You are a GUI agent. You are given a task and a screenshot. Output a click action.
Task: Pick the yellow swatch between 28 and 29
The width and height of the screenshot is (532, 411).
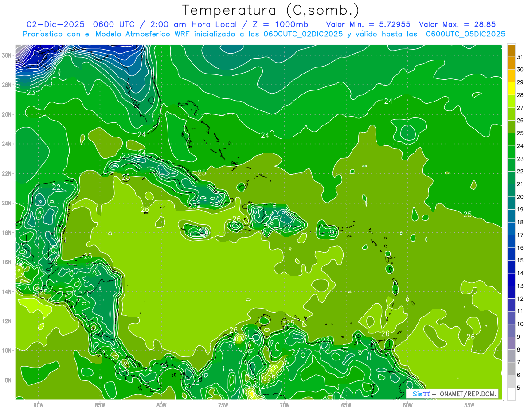[x=511, y=89]
